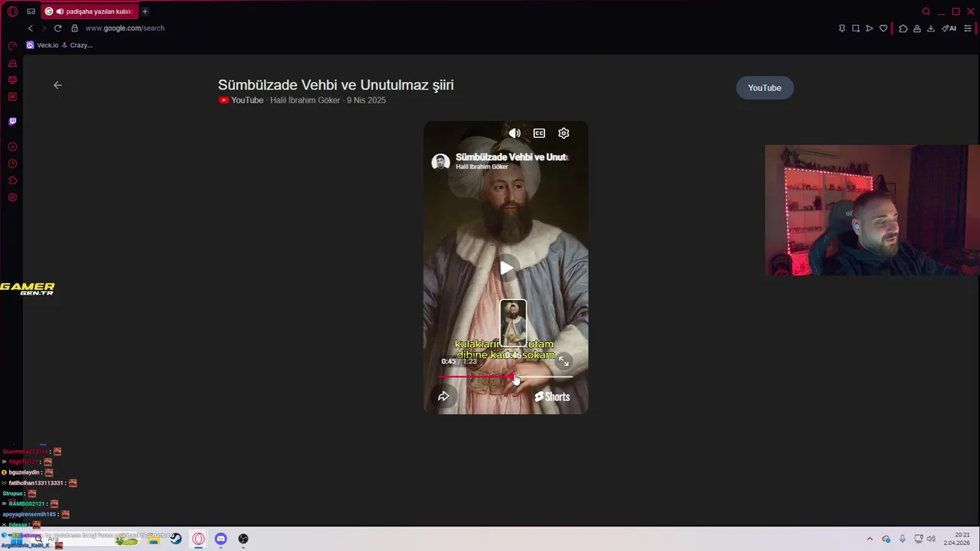Open GX Corner gamepad icon
980x551 pixels.
point(31,11)
